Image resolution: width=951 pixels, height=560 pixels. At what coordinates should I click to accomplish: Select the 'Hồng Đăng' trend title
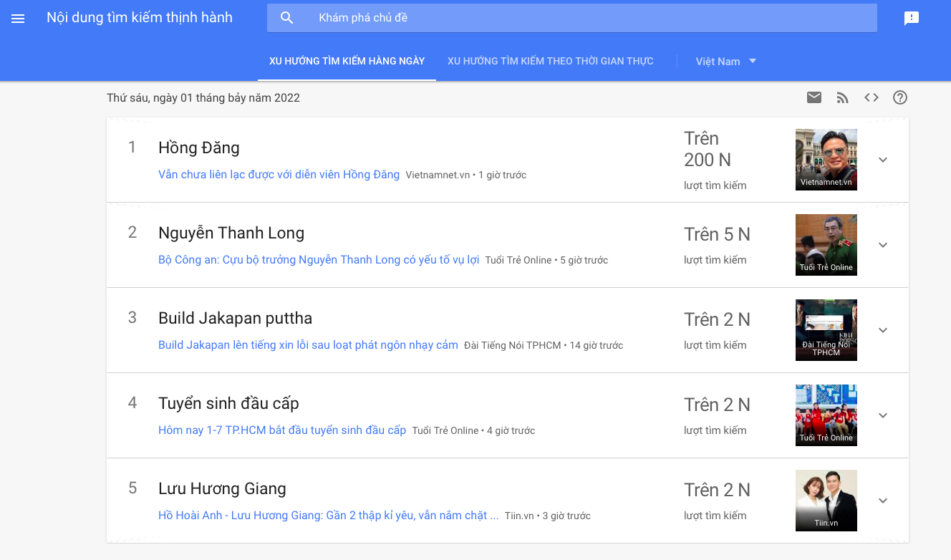click(x=199, y=148)
